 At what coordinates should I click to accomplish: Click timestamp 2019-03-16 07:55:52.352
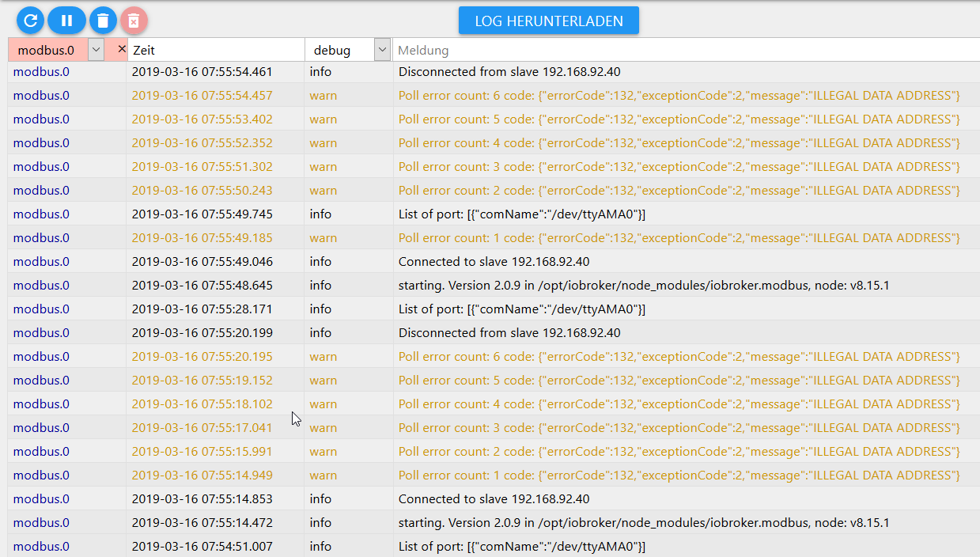point(202,143)
